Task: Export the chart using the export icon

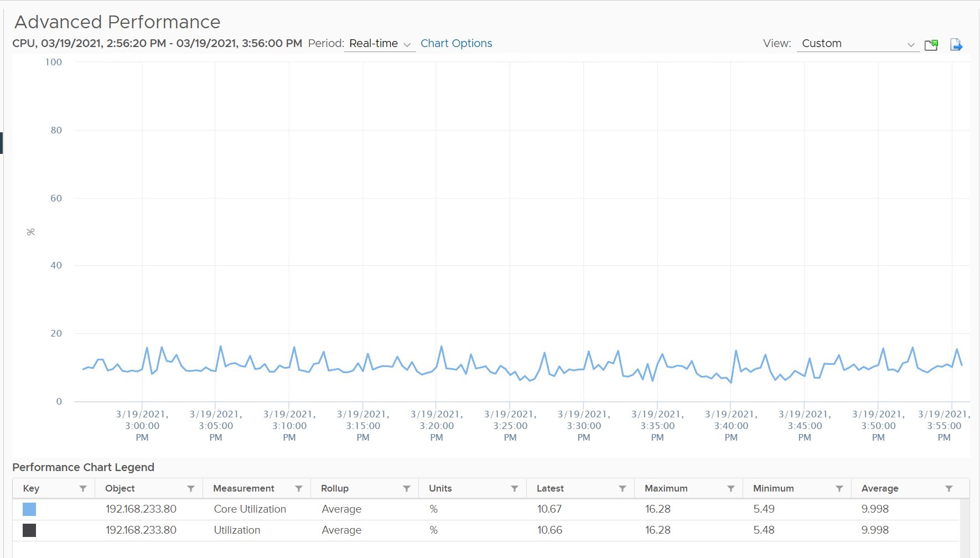Action: pyautogui.click(x=956, y=44)
